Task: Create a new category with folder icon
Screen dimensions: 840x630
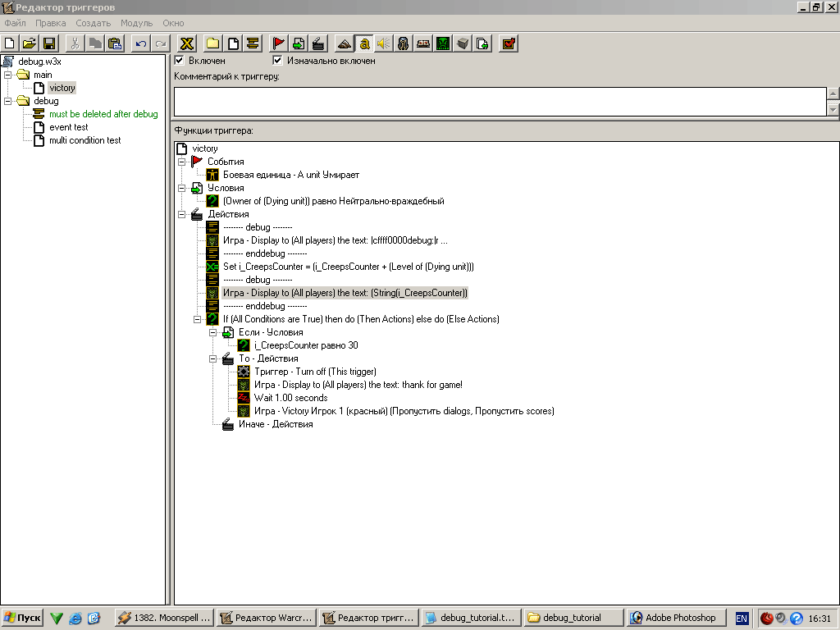Action: click(x=212, y=43)
